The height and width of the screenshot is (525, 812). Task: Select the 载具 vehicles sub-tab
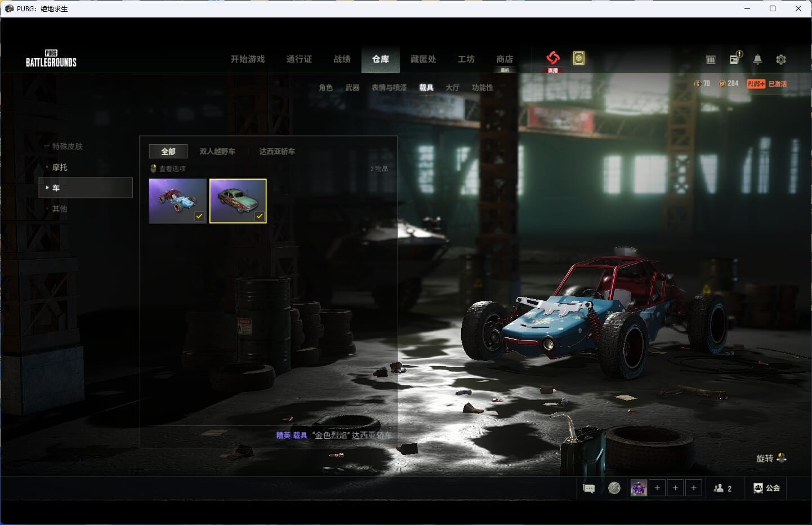[x=426, y=87]
